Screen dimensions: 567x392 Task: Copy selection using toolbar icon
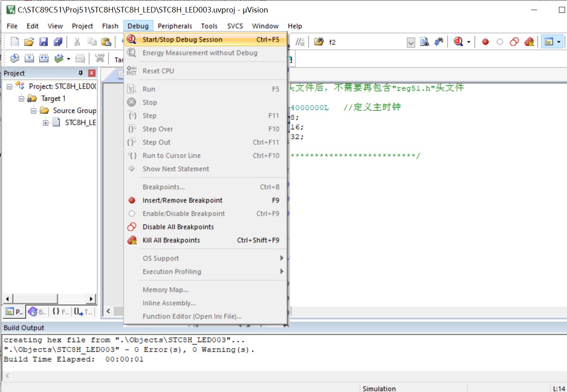[92, 41]
